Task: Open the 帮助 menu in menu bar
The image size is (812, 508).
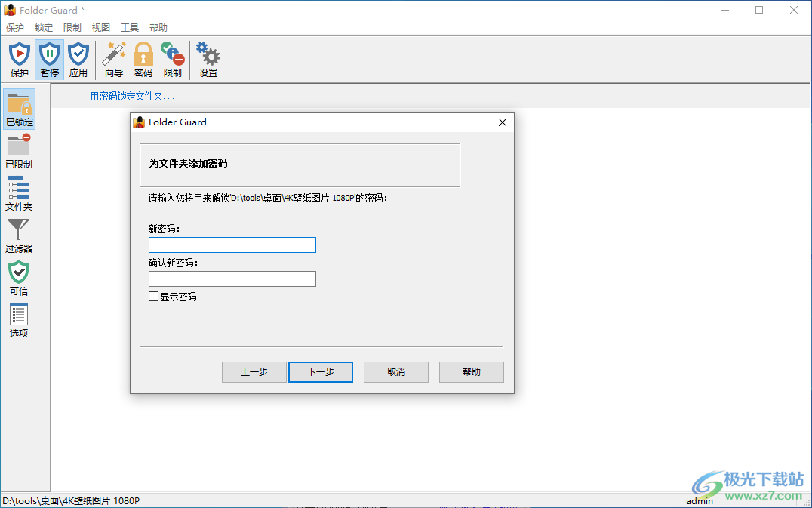Action: [158, 27]
